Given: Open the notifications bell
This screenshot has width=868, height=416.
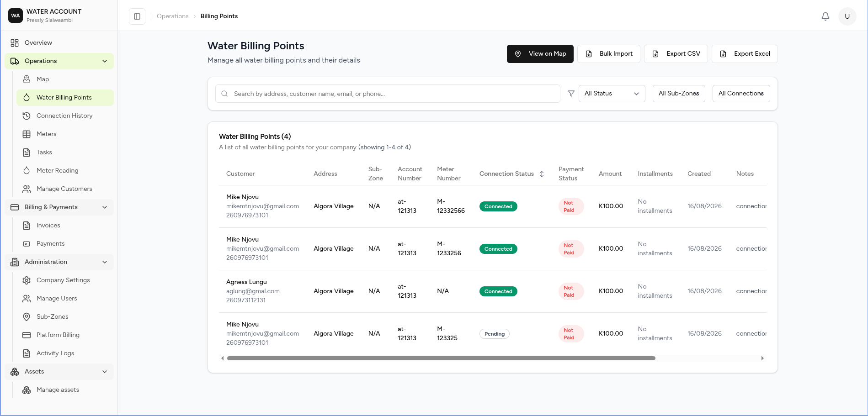Looking at the screenshot, I should click(825, 16).
